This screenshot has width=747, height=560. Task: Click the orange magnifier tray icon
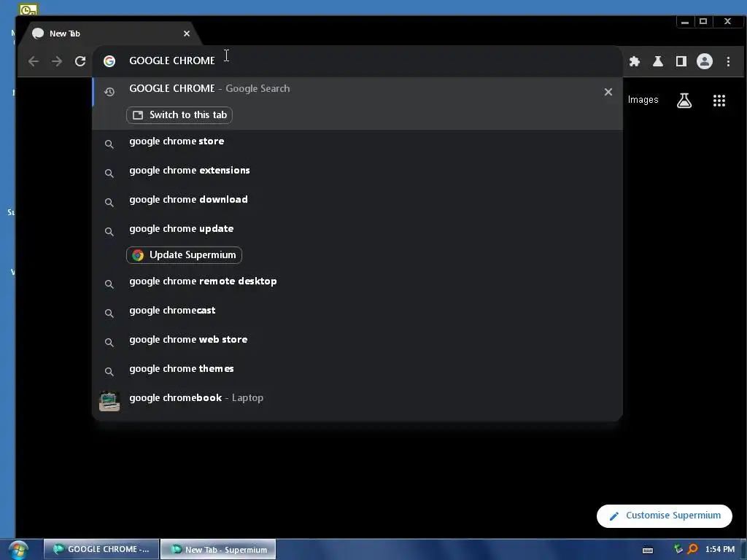tap(693, 550)
